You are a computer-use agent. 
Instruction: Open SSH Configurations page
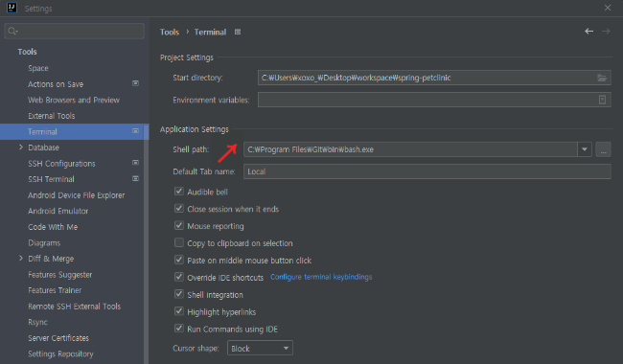click(61, 164)
